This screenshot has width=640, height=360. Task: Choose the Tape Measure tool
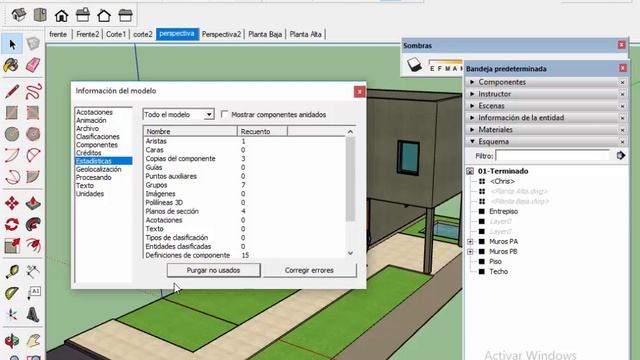coord(12,271)
